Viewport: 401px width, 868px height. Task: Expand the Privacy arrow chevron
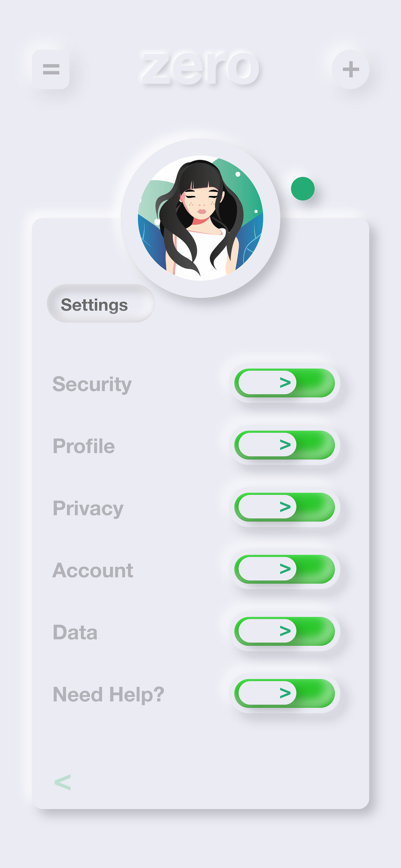pos(285,507)
